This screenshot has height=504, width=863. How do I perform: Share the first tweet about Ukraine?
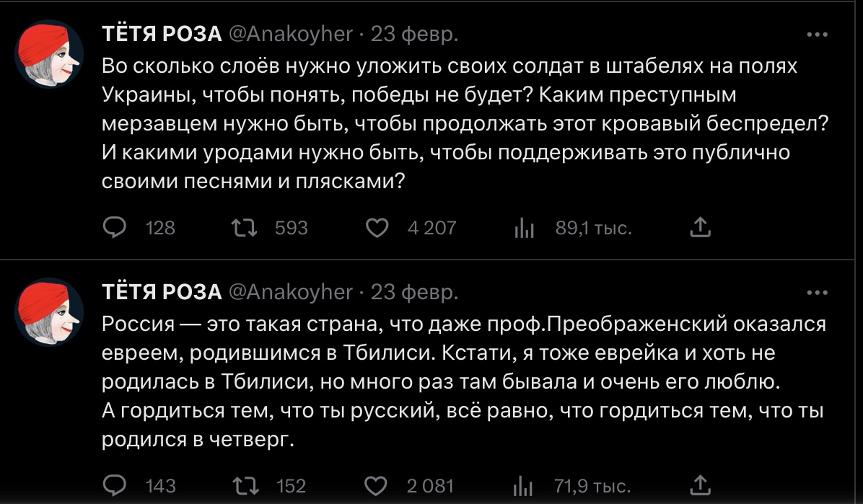click(x=700, y=229)
